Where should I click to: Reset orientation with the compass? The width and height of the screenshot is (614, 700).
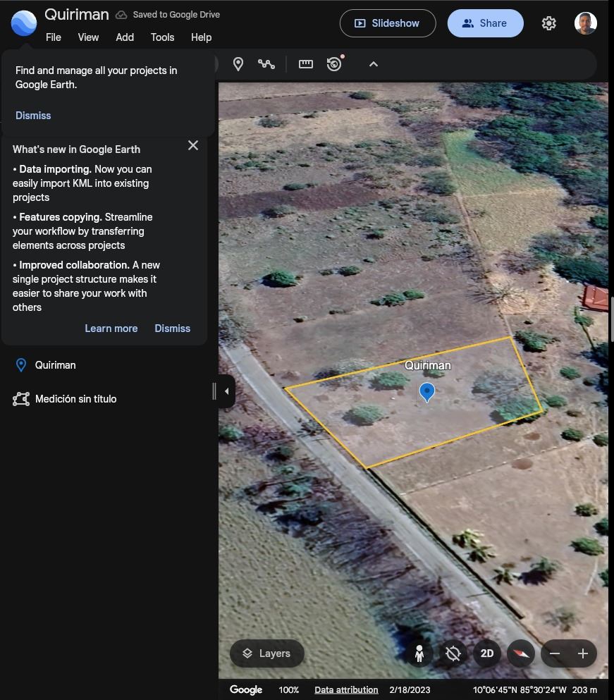point(521,653)
